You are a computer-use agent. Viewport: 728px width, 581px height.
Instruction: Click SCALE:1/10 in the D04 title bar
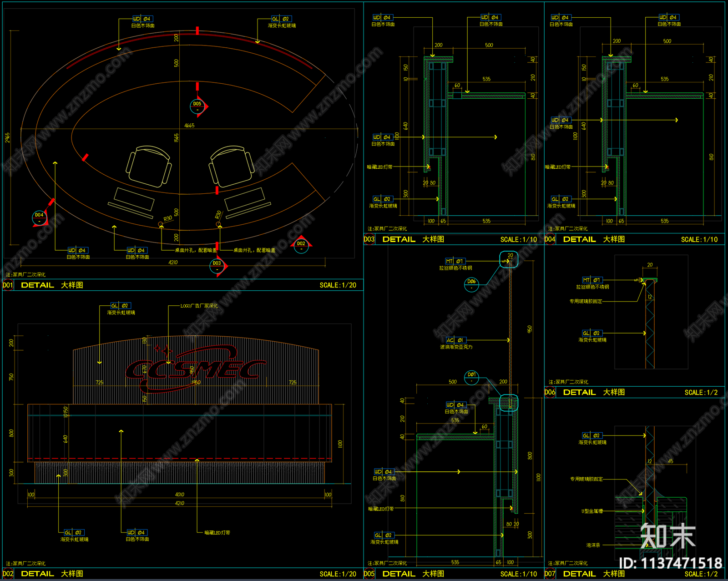pyautogui.click(x=699, y=240)
